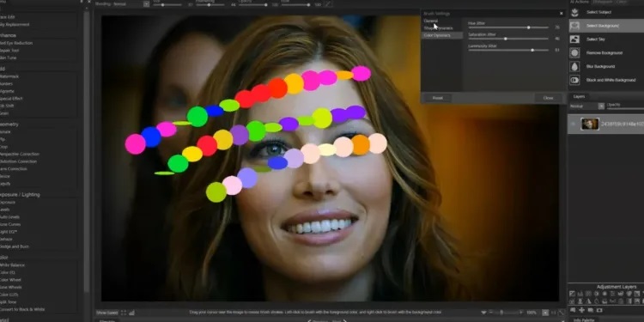Click the cross-shaped move icon below Adjustment Layers
This screenshot has width=644, height=322.
coord(581,310)
